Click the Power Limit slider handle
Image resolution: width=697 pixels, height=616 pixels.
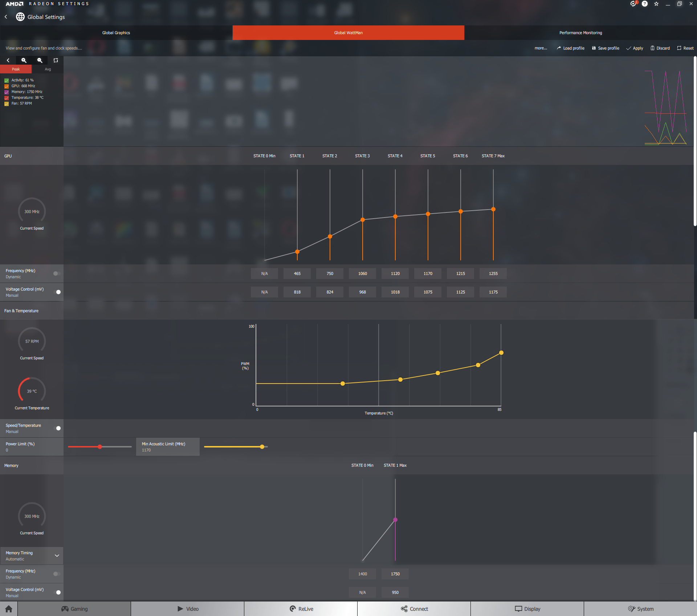(x=100, y=447)
